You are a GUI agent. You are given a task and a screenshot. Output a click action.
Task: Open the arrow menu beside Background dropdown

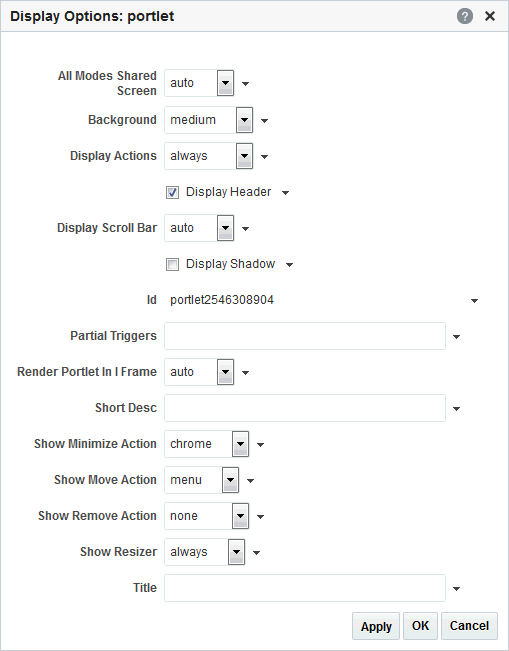264,121
